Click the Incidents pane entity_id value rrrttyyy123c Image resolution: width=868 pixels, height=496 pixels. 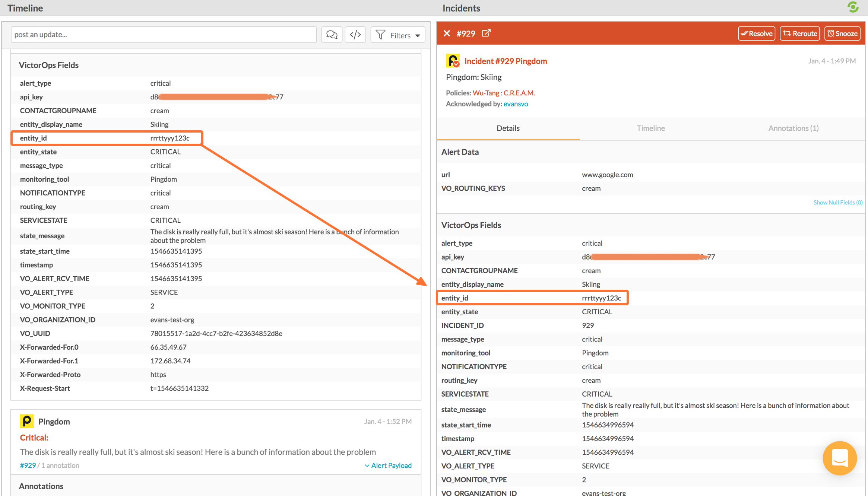pyautogui.click(x=602, y=298)
